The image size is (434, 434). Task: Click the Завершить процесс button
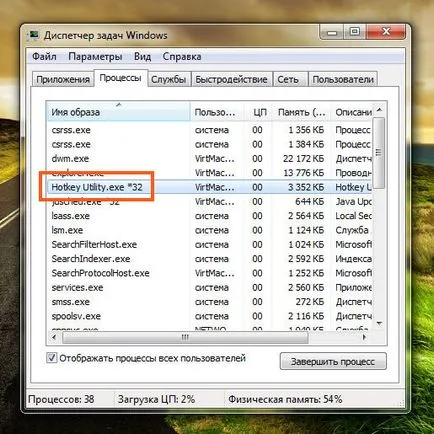coord(333,361)
